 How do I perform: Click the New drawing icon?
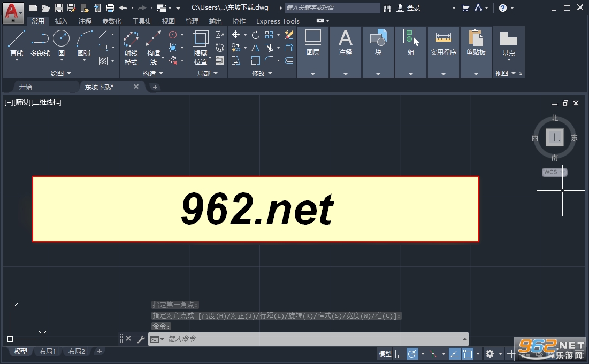pyautogui.click(x=33, y=7)
